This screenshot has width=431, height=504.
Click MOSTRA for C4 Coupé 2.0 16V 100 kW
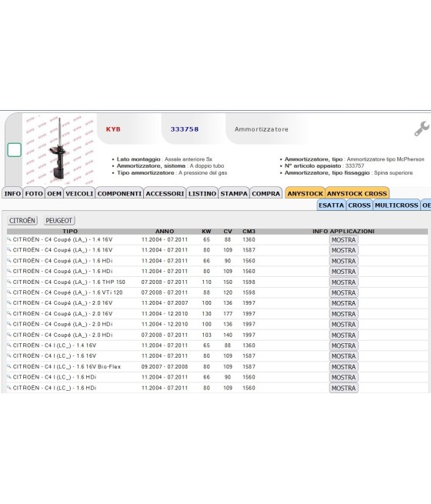tap(343, 303)
